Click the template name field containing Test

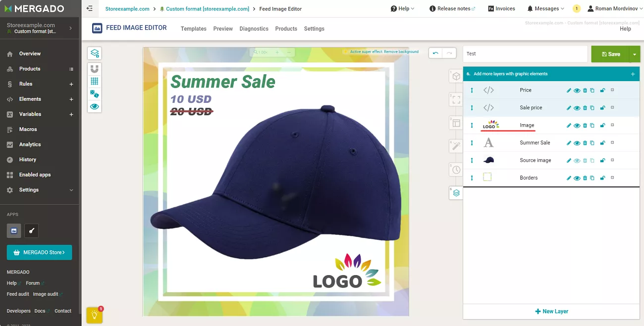coord(525,54)
